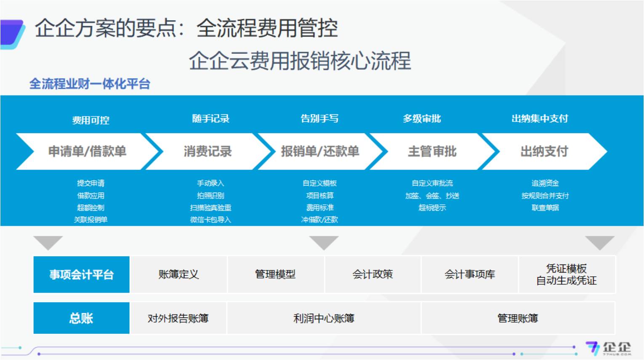Screen dimensions: 644x360
Task: Click the 出纳支付 arrow step
Action: click(544, 151)
